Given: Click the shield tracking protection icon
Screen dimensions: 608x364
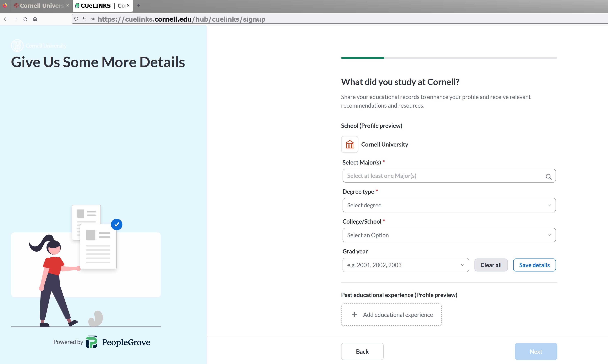Looking at the screenshot, I should [x=76, y=19].
